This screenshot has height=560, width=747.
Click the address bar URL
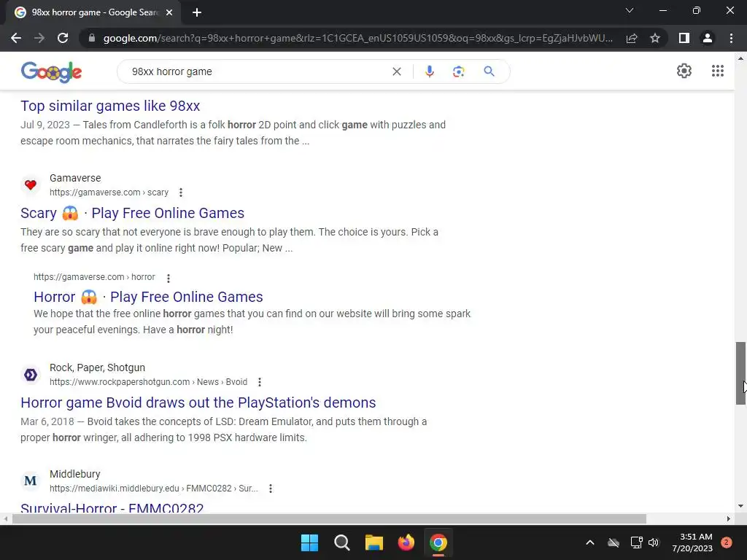tap(357, 38)
